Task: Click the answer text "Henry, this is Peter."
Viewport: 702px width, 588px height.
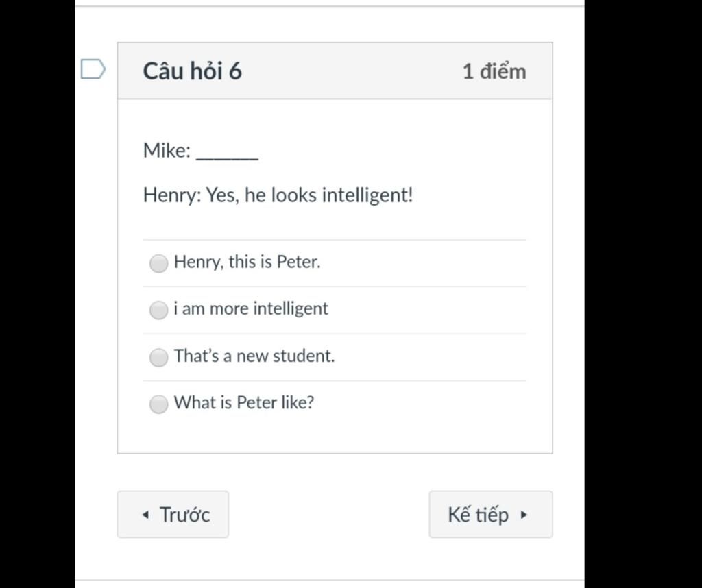Action: coord(247,262)
